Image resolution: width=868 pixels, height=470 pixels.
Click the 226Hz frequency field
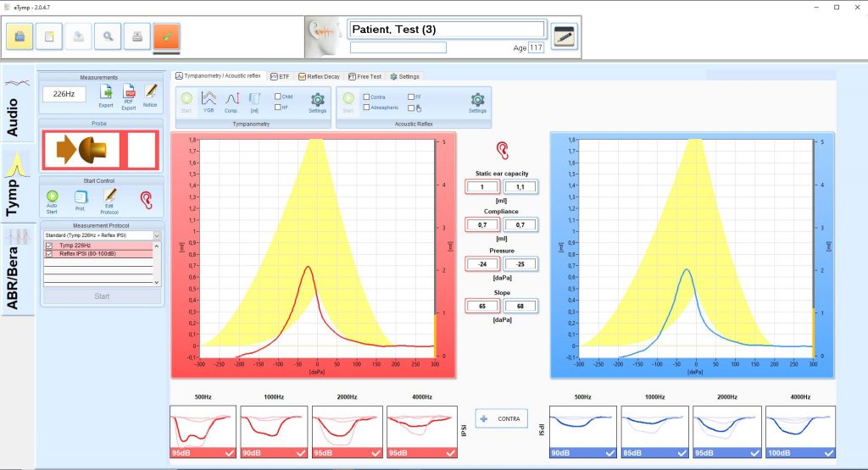pos(64,94)
